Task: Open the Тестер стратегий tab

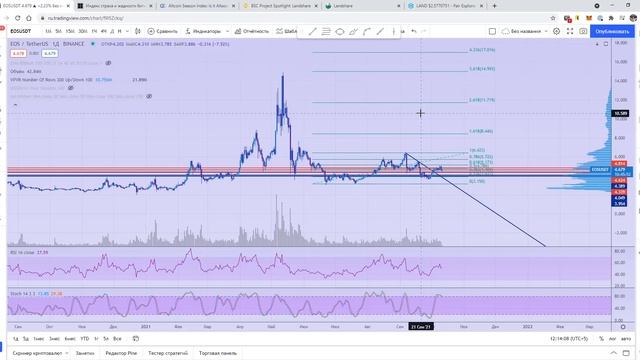Action: tap(168, 353)
